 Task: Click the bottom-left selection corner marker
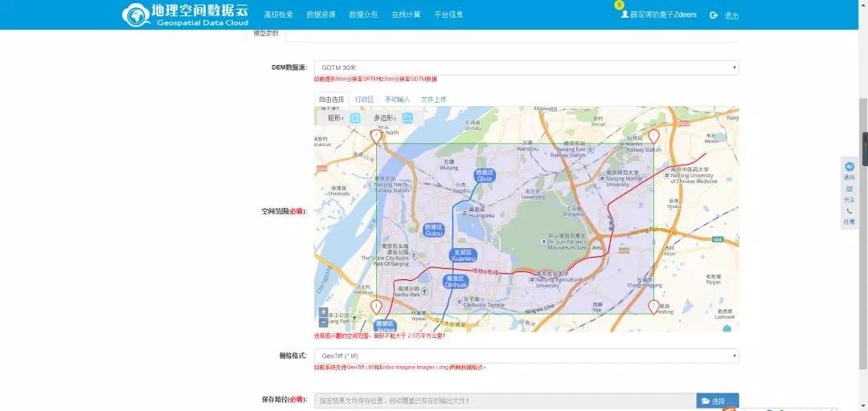pyautogui.click(x=376, y=307)
